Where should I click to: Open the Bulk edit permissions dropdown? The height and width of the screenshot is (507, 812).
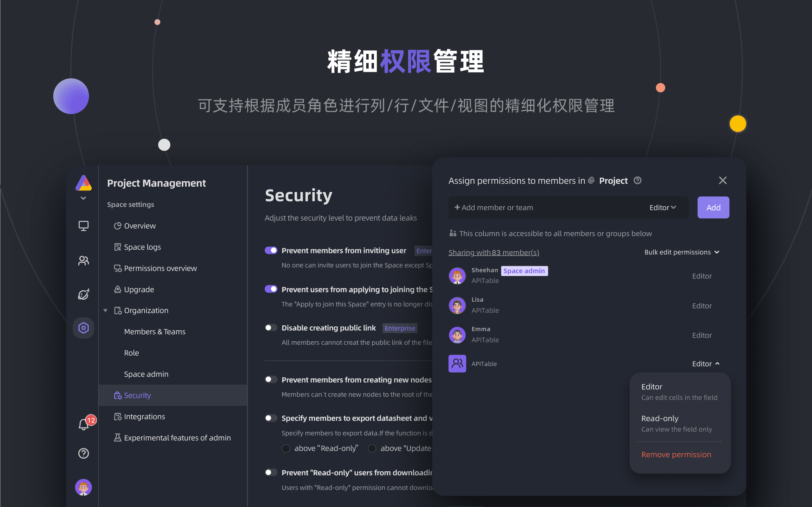(x=680, y=252)
